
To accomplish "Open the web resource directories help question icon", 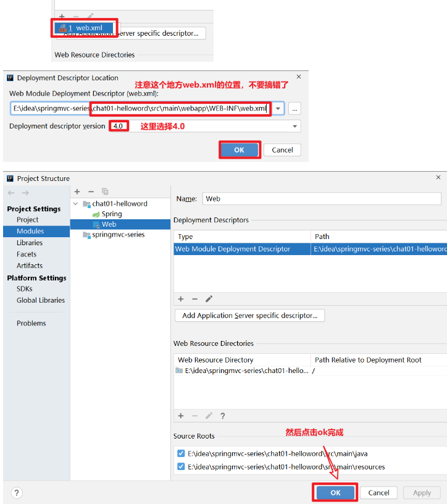I will pos(222,416).
